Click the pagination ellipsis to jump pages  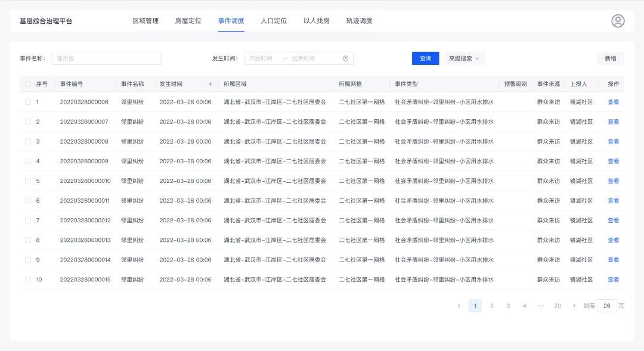click(x=541, y=306)
